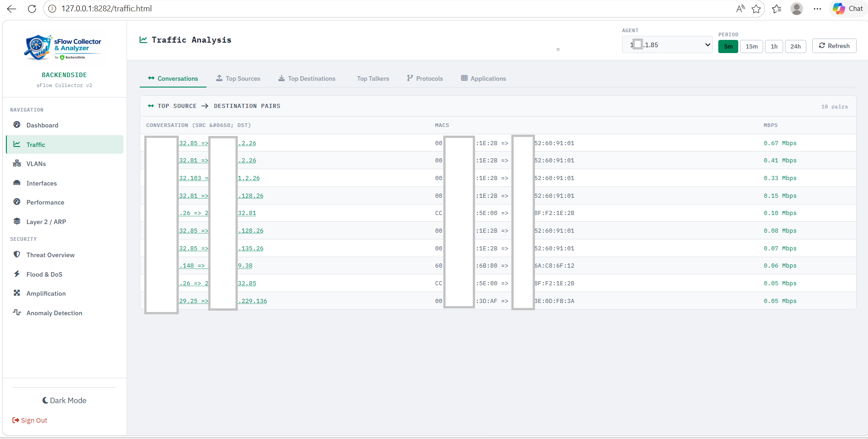The image size is (868, 439).
Task: Click the Performance gauge icon
Action: point(17,202)
